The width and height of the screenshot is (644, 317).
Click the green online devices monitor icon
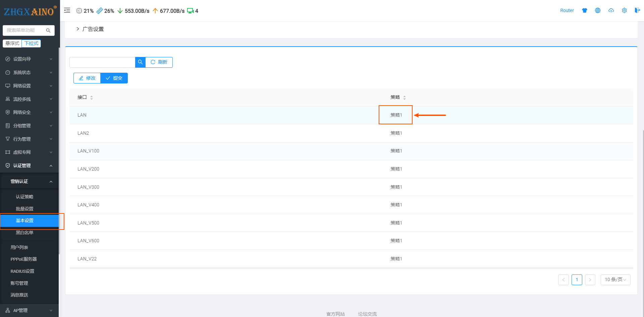click(190, 11)
